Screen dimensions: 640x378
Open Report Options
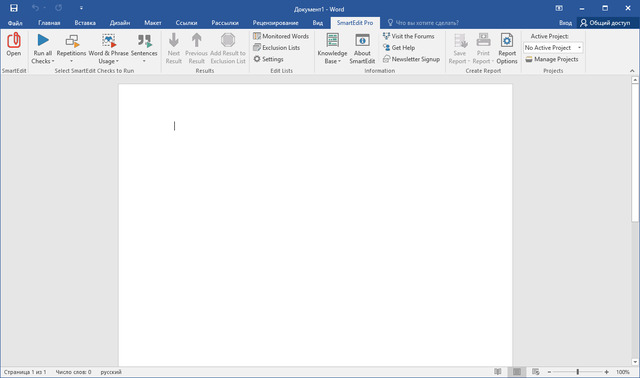pos(507,48)
